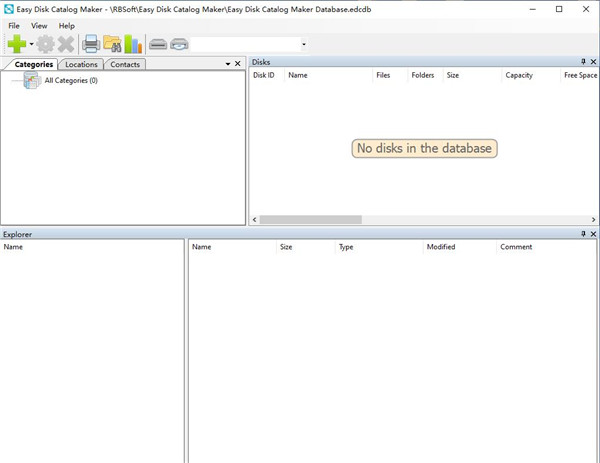The width and height of the screenshot is (600, 463).
Task: Open the Categories panel options arrow
Action: click(x=228, y=64)
